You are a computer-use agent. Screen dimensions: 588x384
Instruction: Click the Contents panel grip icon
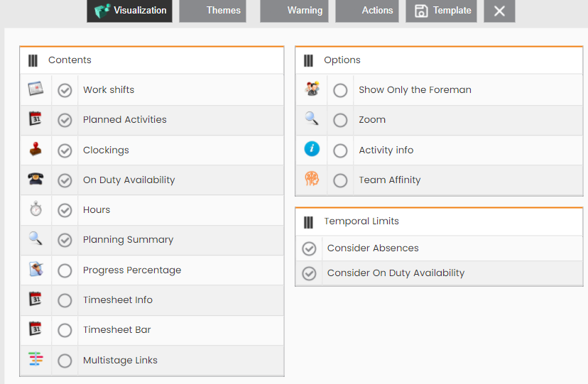[x=33, y=60]
